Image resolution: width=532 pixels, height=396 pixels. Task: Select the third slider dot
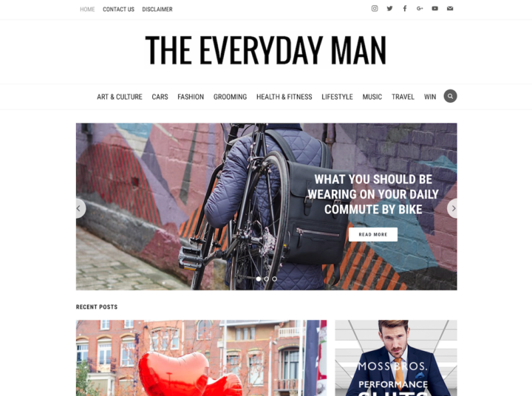pos(274,279)
